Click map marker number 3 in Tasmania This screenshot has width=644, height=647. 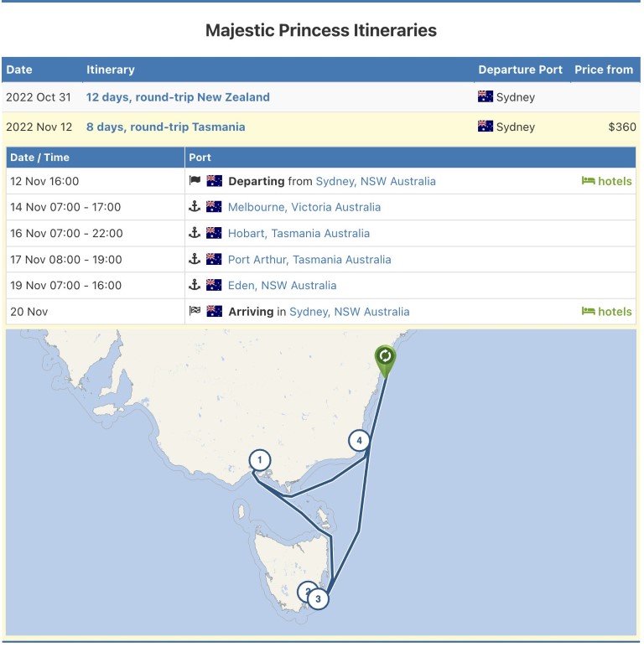click(318, 598)
